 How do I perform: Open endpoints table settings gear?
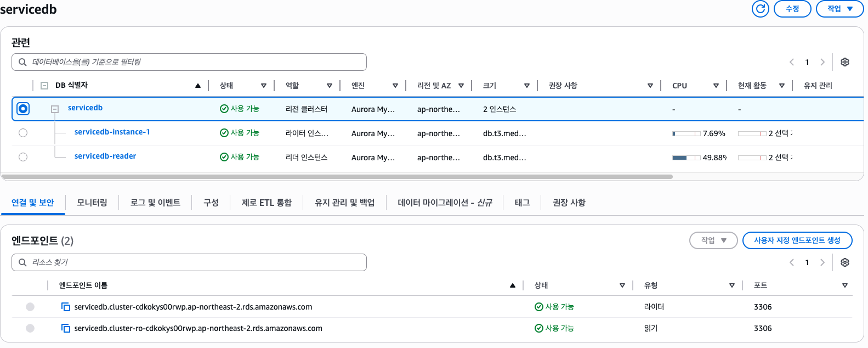[845, 262]
